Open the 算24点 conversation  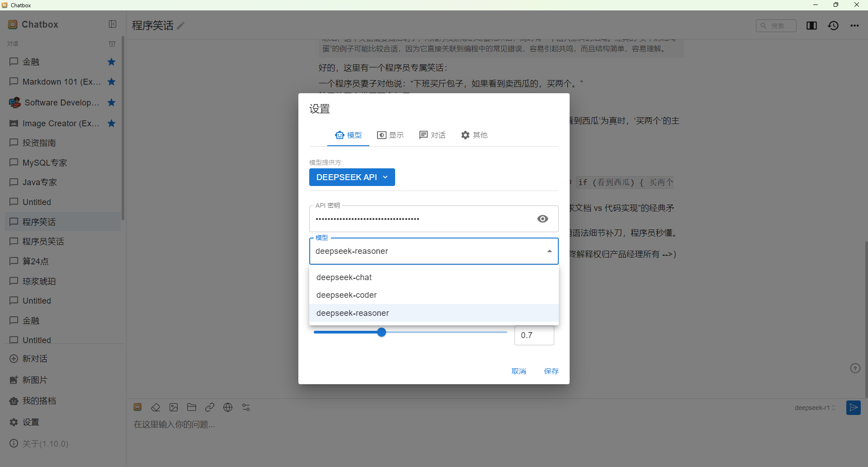[62, 262]
